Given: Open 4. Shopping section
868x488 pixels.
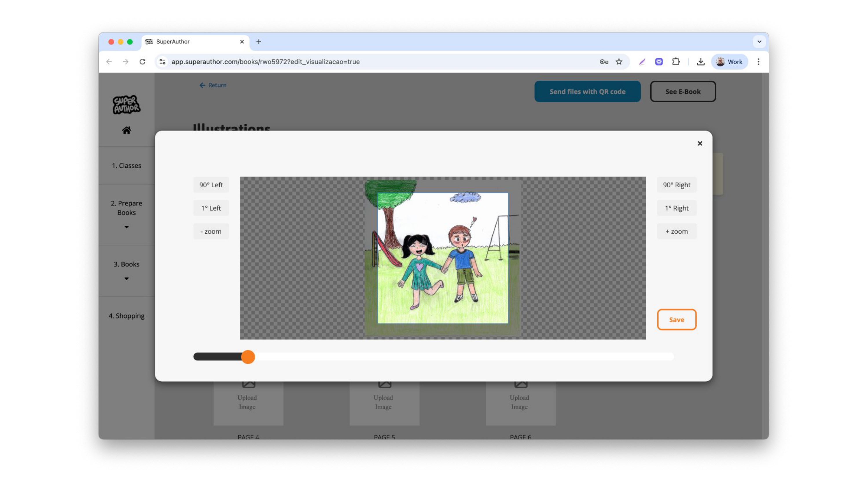Looking at the screenshot, I should pyautogui.click(x=126, y=316).
